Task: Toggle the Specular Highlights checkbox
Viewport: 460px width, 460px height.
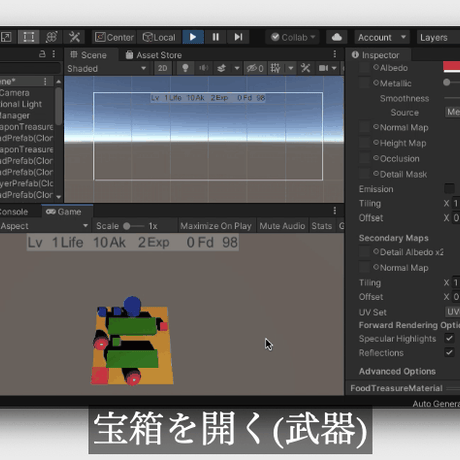Action: pos(449,338)
